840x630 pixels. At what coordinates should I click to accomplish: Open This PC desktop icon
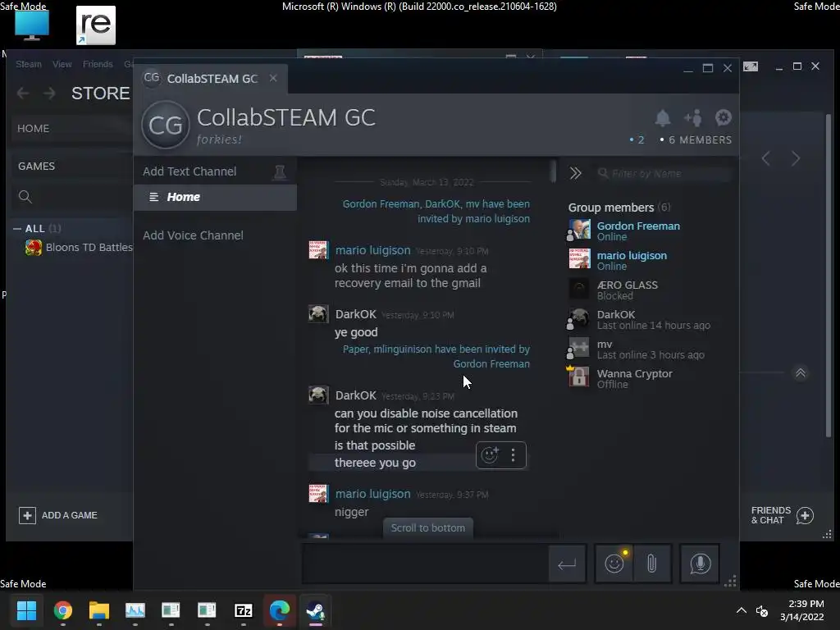click(32, 25)
